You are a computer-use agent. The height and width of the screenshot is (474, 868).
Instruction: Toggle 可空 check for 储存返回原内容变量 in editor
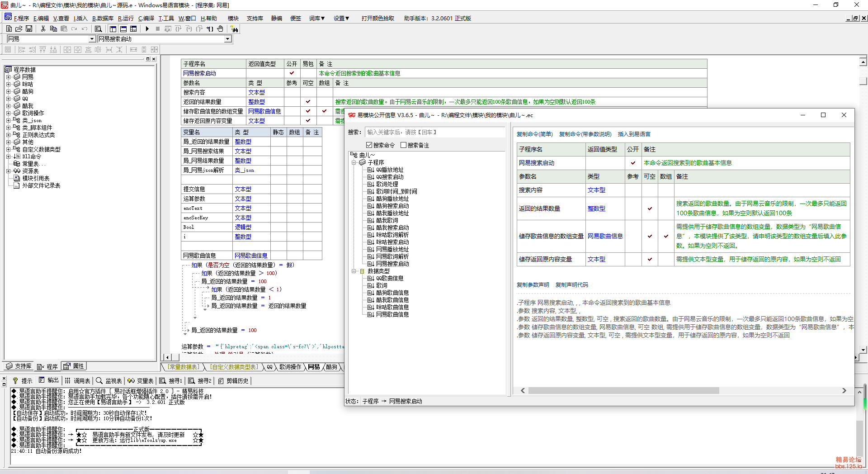coord(308,121)
